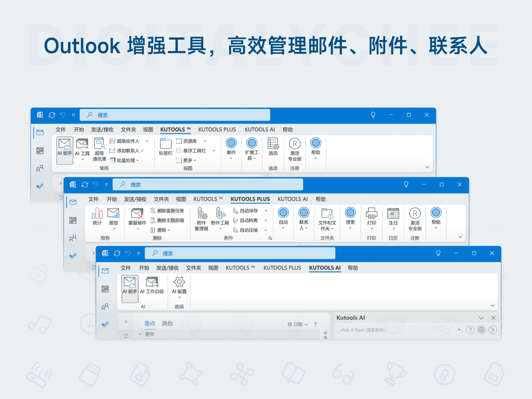The height and width of the screenshot is (399, 532).
Task: Open 超级通讯簿 in the top window
Action: (99, 150)
